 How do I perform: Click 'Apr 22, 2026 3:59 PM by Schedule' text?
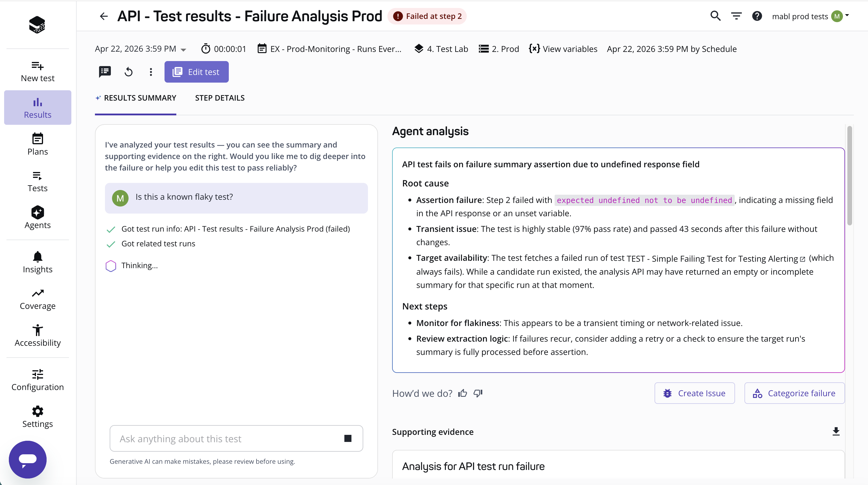pos(672,49)
